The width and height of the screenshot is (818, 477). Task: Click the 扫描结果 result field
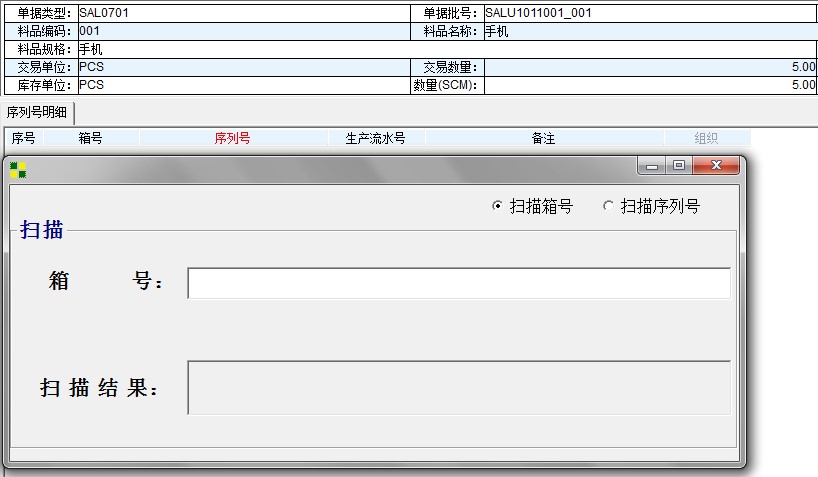click(458, 387)
